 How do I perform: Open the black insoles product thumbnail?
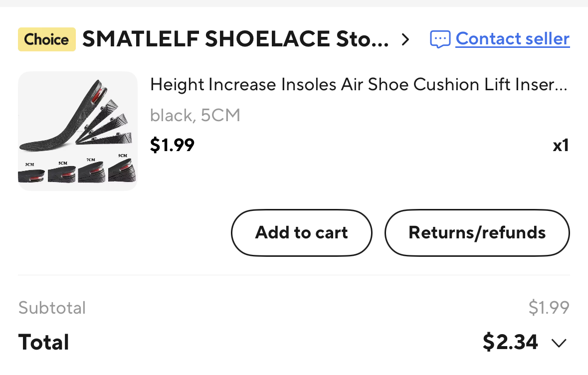78,131
